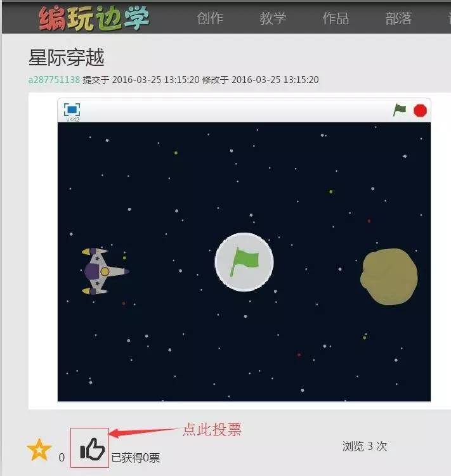Click the favorite count 0 beside star
Viewport: 451px width, 476px height.
(x=62, y=457)
